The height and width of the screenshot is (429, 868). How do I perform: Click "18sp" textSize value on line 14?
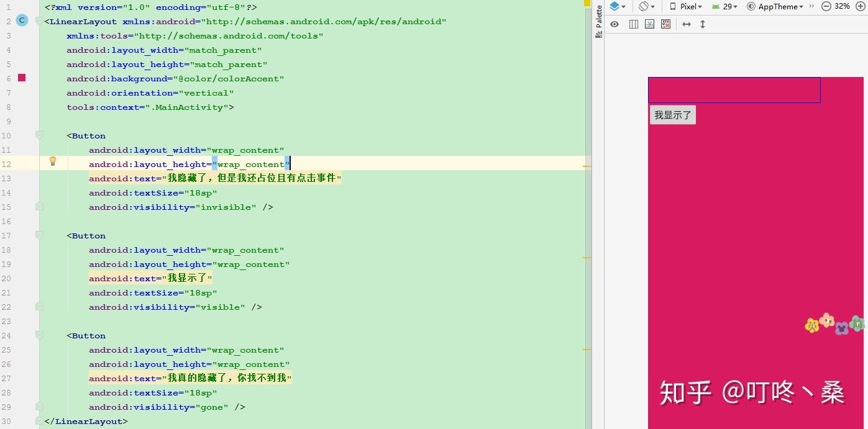[201, 192]
